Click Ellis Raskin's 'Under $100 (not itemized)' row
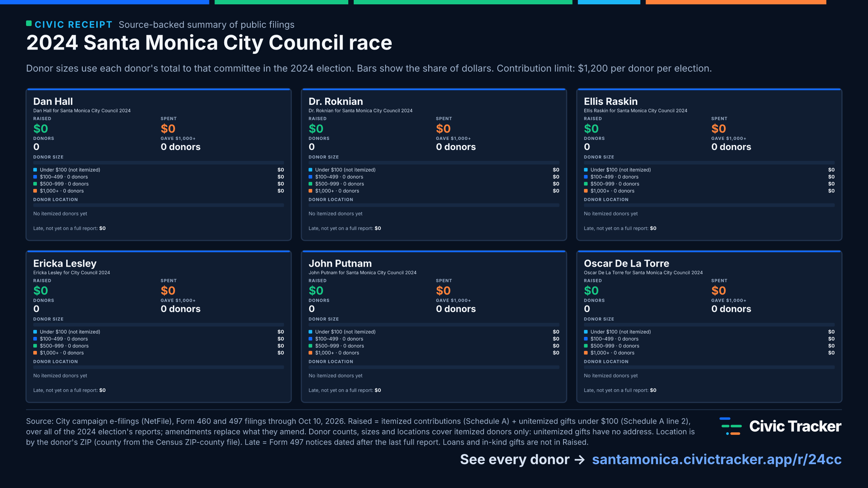Image resolution: width=868 pixels, height=488 pixels. (x=709, y=170)
